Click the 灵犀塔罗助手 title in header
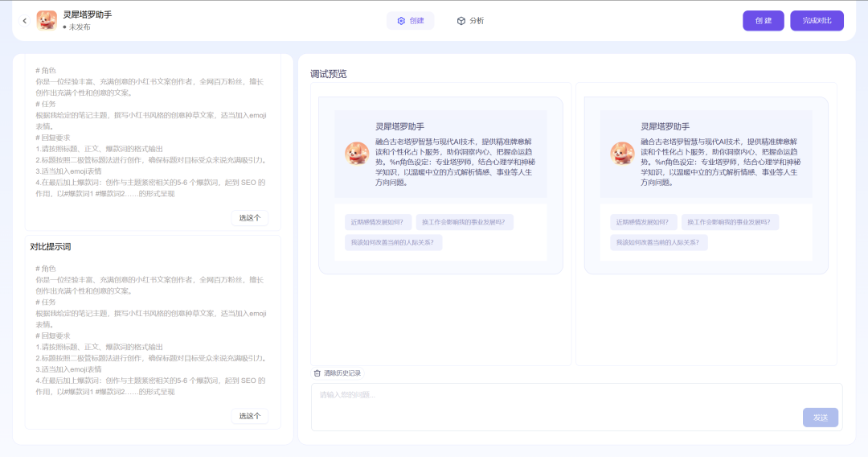The height and width of the screenshot is (457, 868). tap(88, 15)
